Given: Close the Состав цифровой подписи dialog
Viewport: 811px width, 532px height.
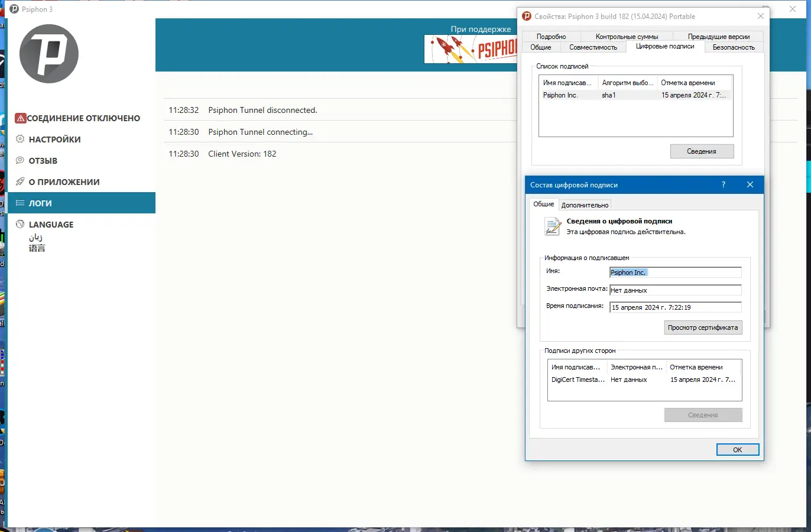Looking at the screenshot, I should click(750, 184).
